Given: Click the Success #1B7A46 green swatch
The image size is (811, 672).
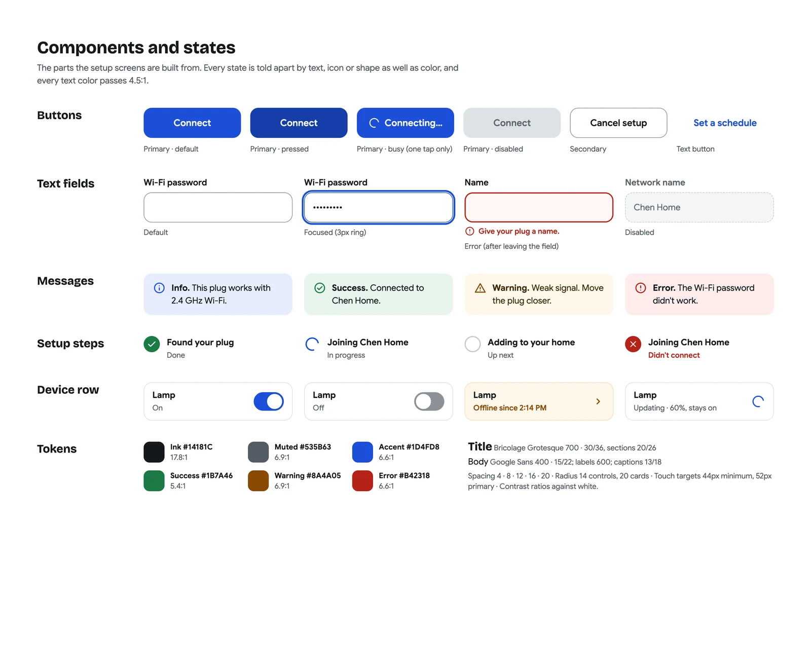Looking at the screenshot, I should click(154, 481).
